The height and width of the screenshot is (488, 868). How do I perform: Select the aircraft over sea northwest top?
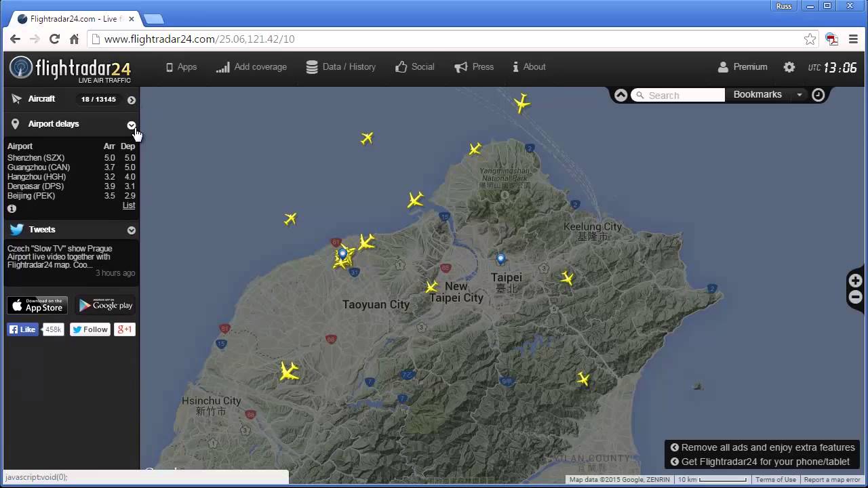pyautogui.click(x=367, y=138)
